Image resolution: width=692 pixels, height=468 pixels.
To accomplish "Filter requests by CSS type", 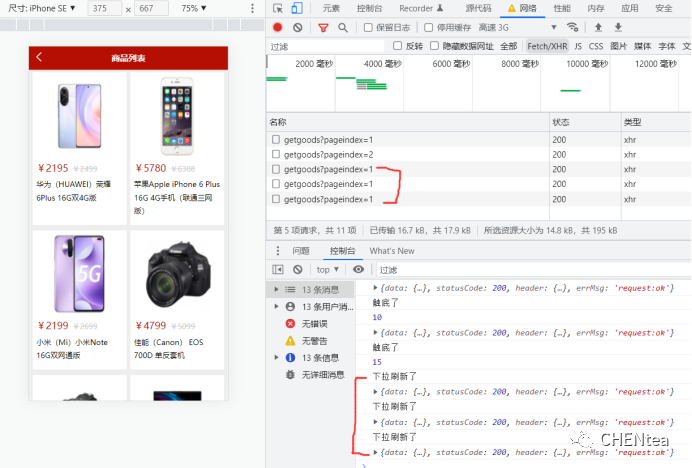I will pyautogui.click(x=596, y=46).
